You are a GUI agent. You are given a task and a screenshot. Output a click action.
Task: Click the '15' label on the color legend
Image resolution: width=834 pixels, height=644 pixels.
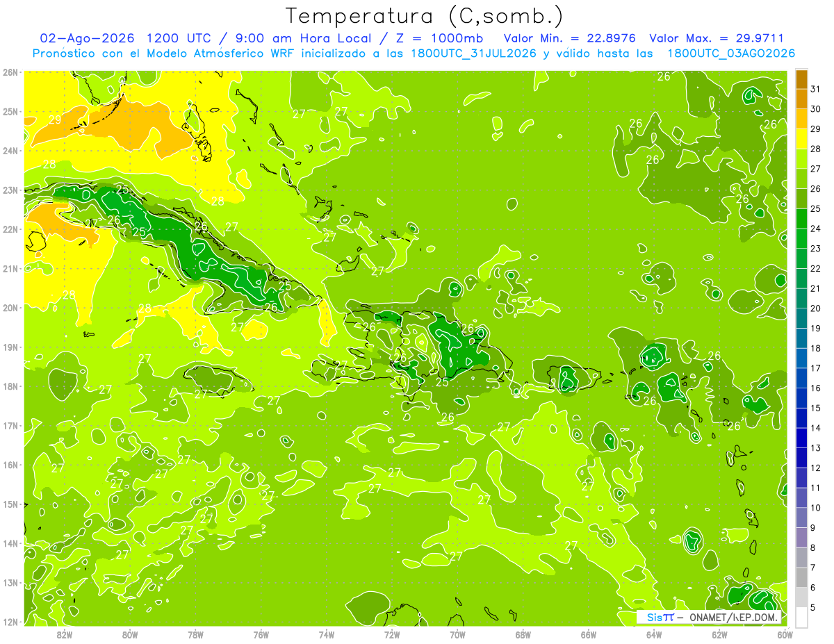click(x=816, y=408)
